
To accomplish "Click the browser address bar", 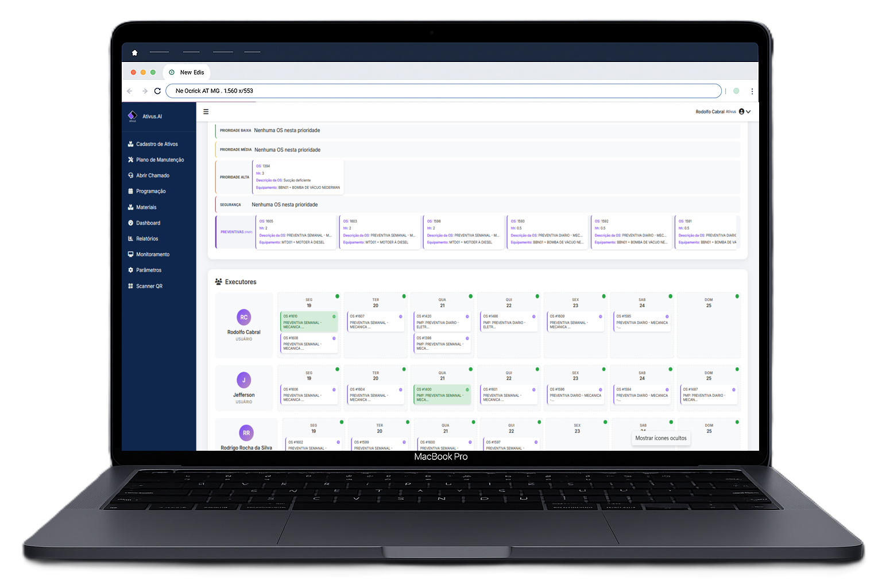I will click(442, 91).
